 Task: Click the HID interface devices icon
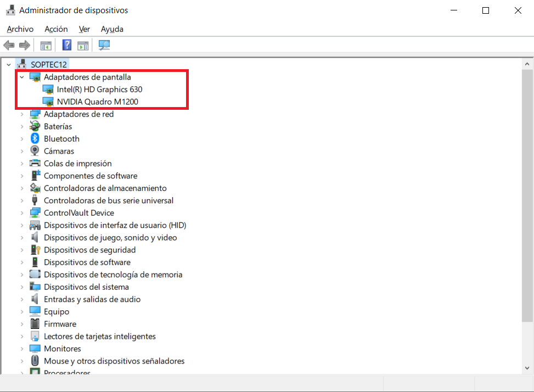pyautogui.click(x=35, y=225)
